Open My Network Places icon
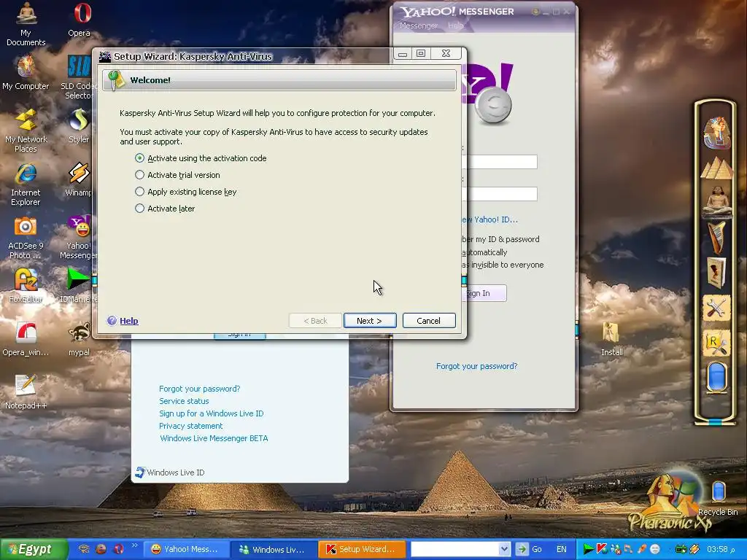 click(26, 131)
